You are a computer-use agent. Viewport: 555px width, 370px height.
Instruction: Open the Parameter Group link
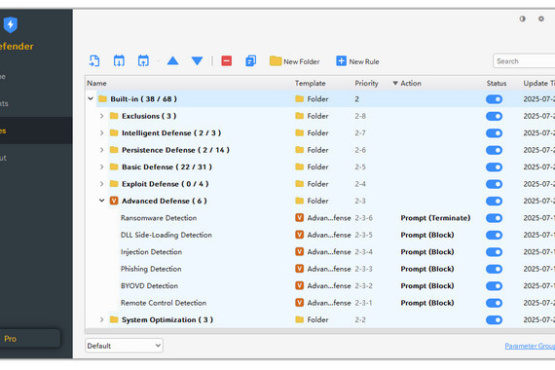click(x=530, y=346)
